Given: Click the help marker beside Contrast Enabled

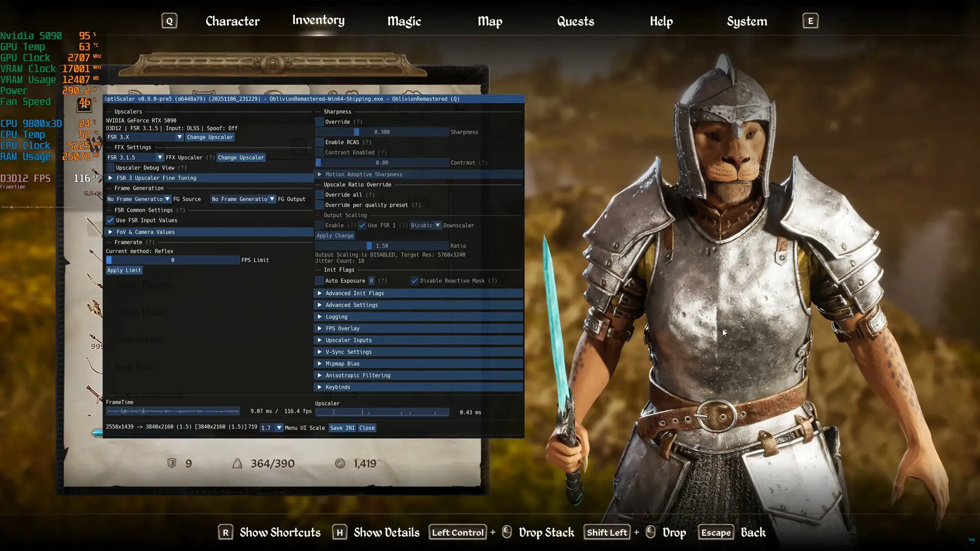Looking at the screenshot, I should click(382, 153).
